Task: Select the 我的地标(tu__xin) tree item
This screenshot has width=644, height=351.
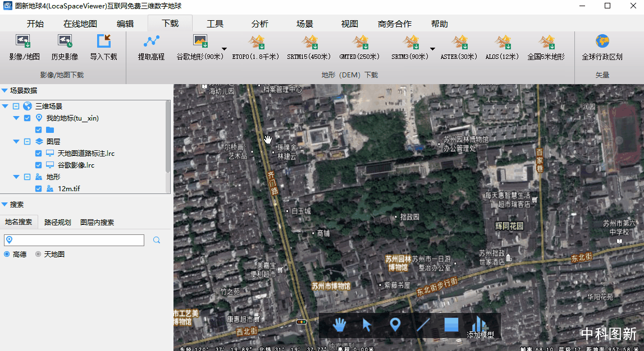Action: click(x=72, y=118)
